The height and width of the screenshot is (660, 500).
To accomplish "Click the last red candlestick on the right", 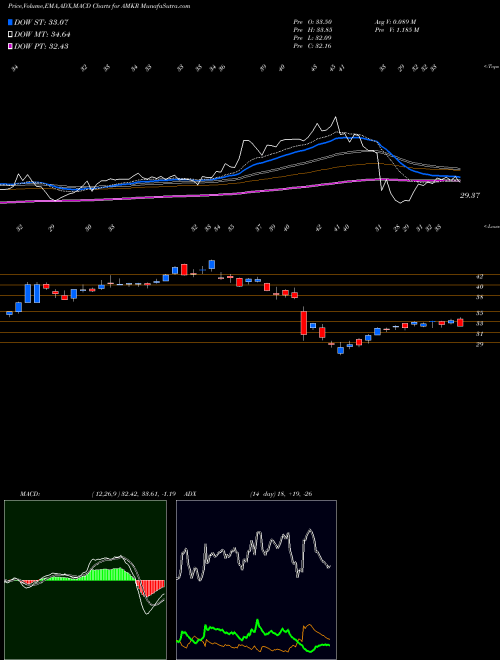I will pos(460,322).
